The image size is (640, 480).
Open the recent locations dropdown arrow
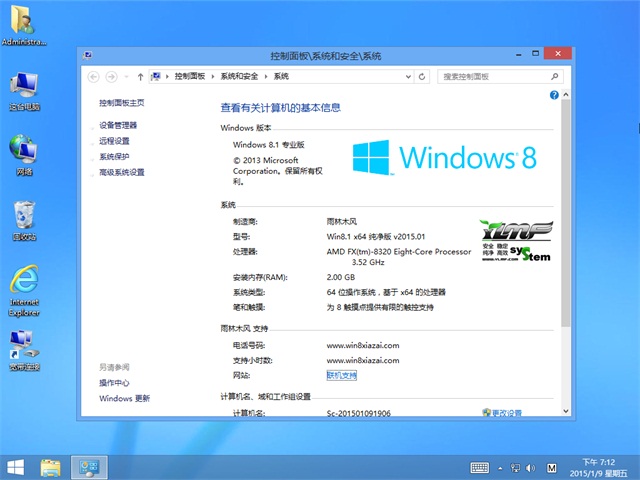pyautogui.click(x=127, y=76)
